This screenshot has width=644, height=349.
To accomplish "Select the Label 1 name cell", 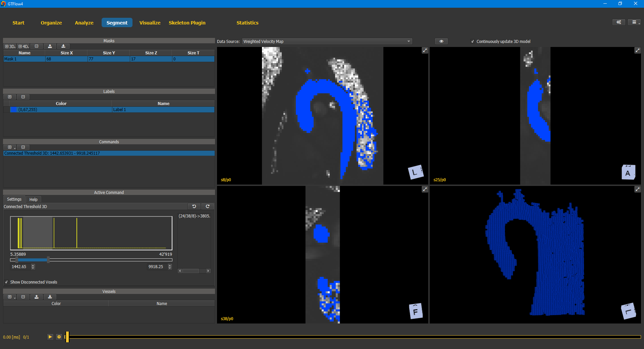I will (163, 110).
